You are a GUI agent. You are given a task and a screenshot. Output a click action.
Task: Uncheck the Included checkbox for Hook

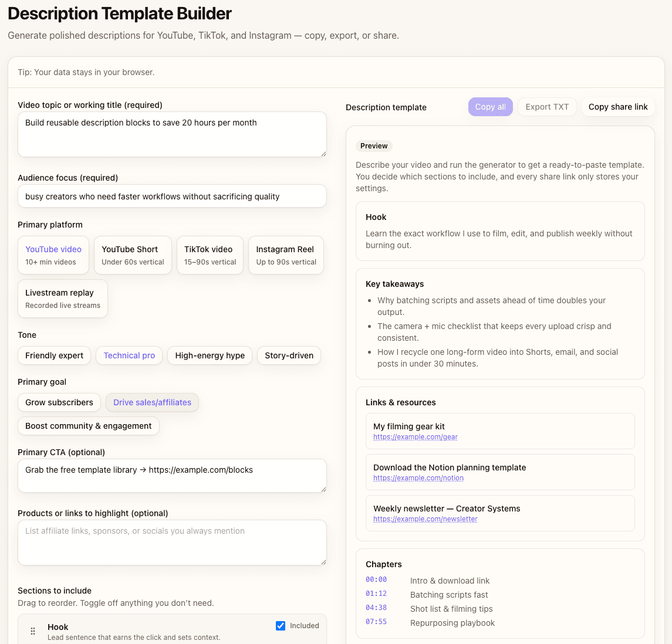[x=281, y=626]
